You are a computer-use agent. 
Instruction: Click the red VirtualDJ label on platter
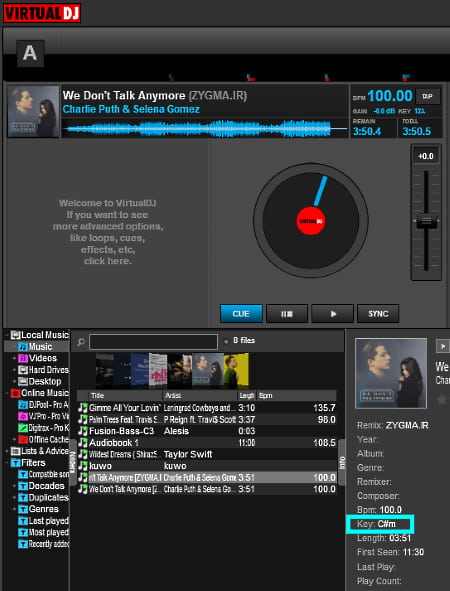(x=311, y=221)
